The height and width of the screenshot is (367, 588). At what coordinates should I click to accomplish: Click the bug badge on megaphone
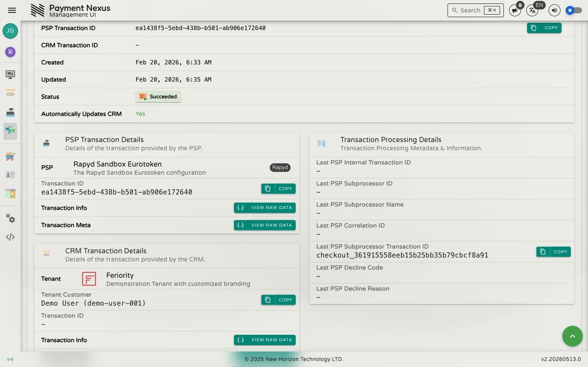click(520, 5)
